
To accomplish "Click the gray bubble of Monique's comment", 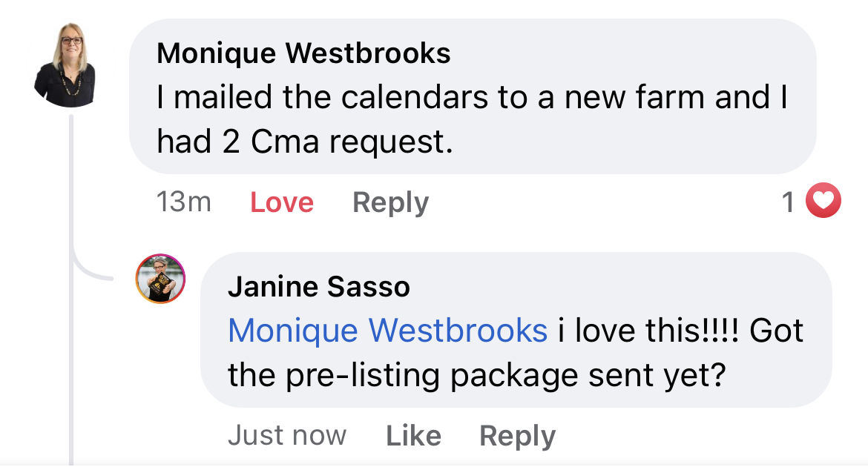I will [x=473, y=96].
